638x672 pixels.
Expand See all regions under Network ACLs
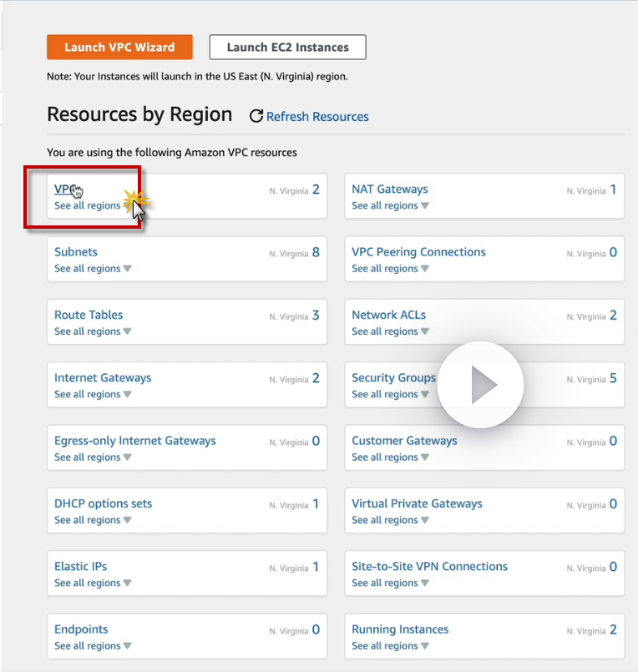390,331
